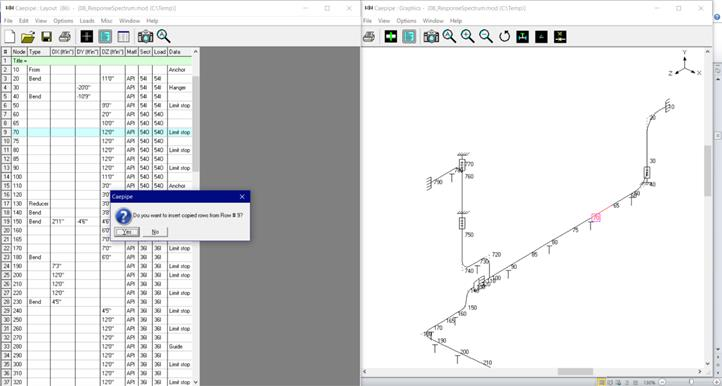This screenshot has width=722, height=386.
Task: Close the Caepipe dialog with X
Action: pyautogui.click(x=242, y=197)
